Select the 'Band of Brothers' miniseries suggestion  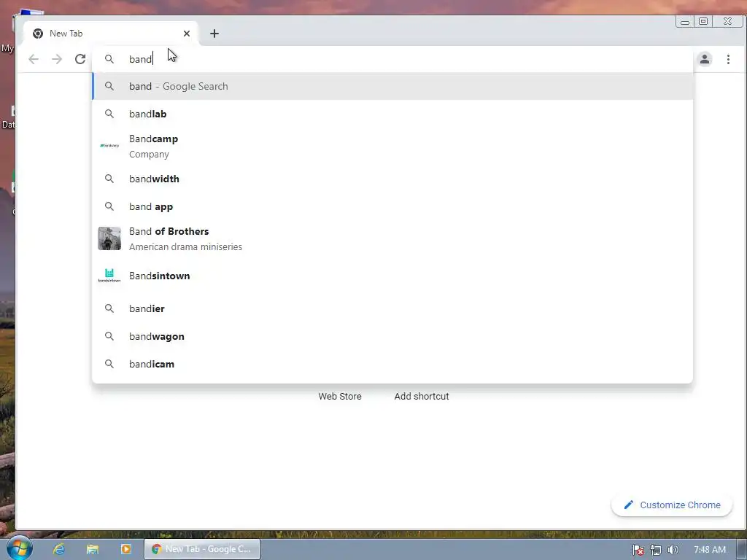click(x=392, y=238)
